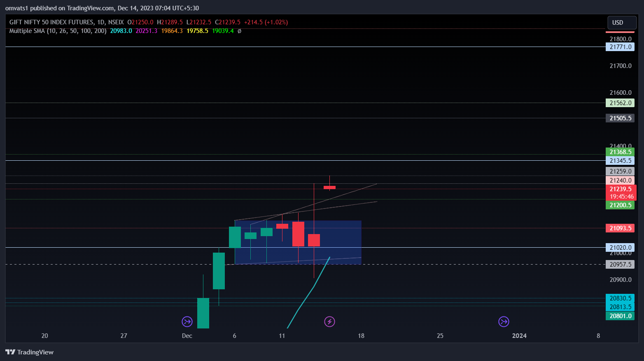Click the yellow SMA value 19758.5
The height and width of the screenshot is (361, 644).
tap(198, 31)
